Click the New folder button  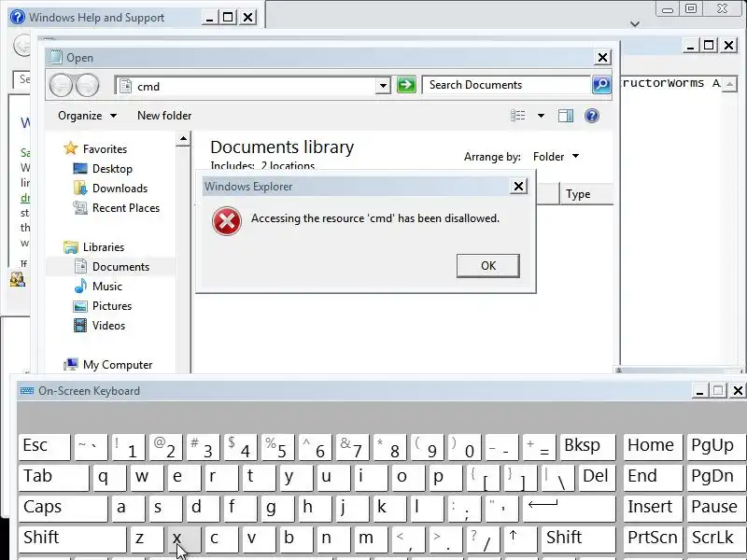(x=164, y=116)
